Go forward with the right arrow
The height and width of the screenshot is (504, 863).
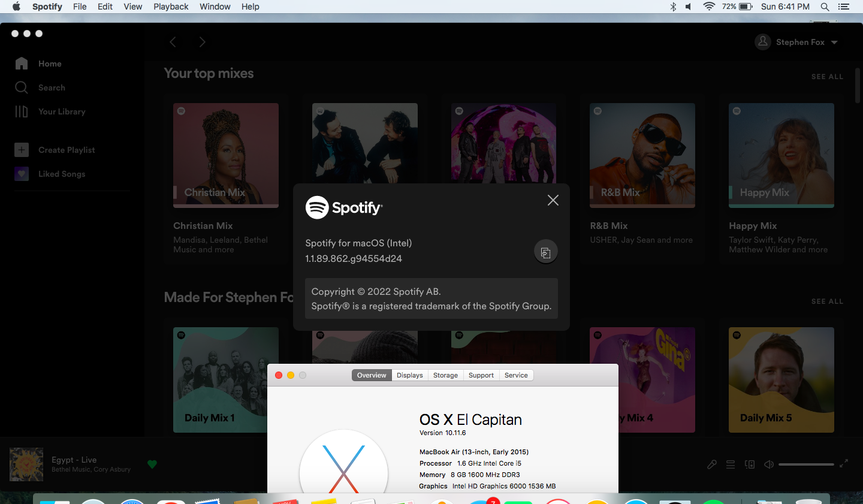tap(202, 42)
